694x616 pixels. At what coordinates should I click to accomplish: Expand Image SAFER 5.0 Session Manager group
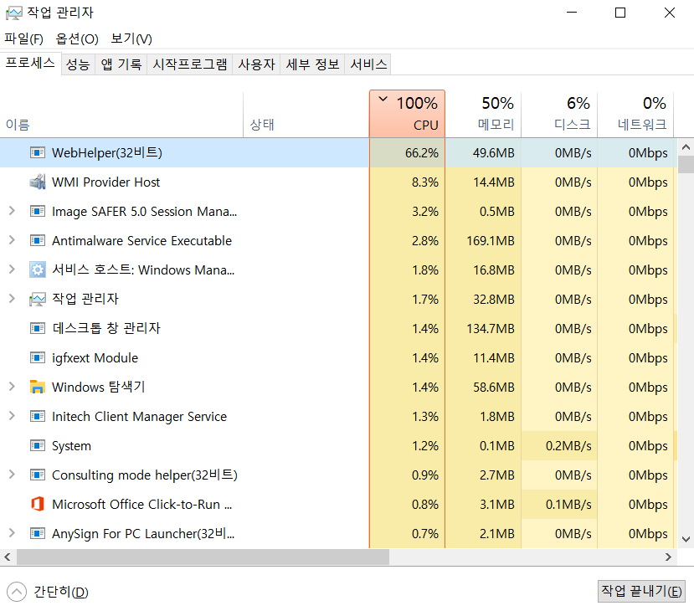click(x=12, y=211)
